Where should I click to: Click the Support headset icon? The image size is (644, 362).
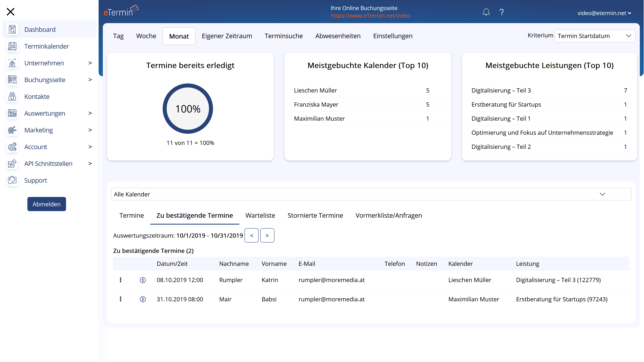12,180
